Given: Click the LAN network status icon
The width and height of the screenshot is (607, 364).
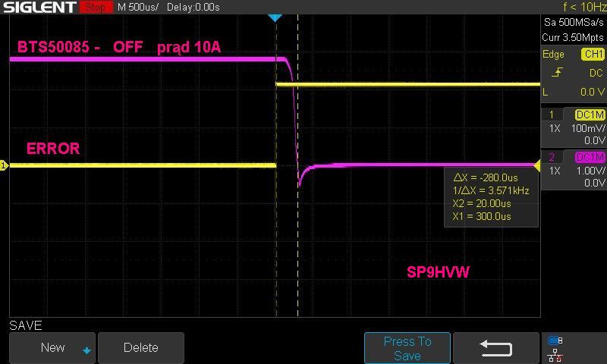Looking at the screenshot, I should (555, 355).
